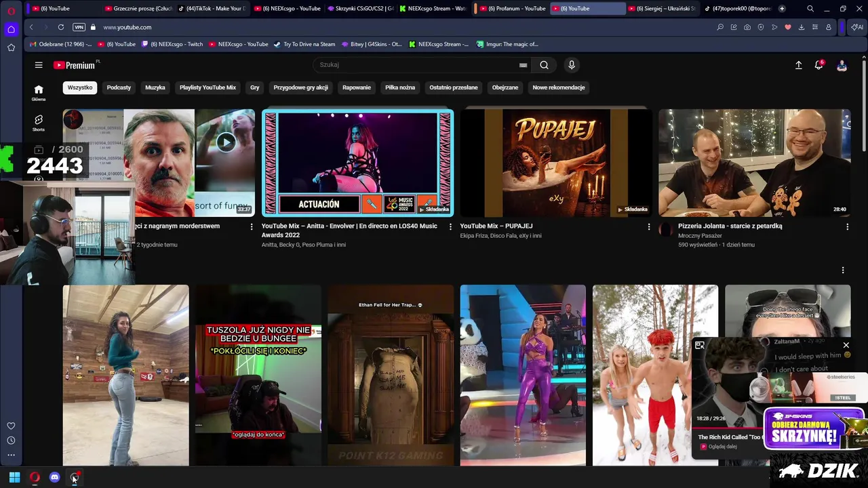Open options for YouTube Mix Anitta video

pyautogui.click(x=450, y=227)
